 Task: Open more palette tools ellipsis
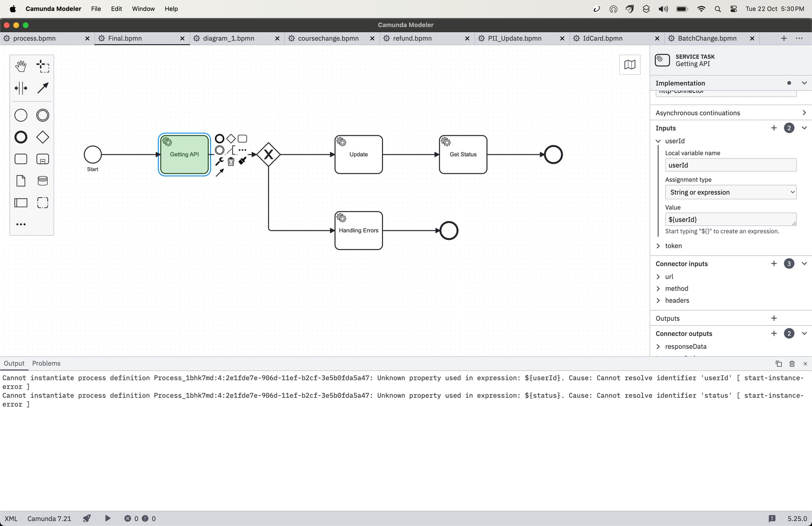click(21, 224)
